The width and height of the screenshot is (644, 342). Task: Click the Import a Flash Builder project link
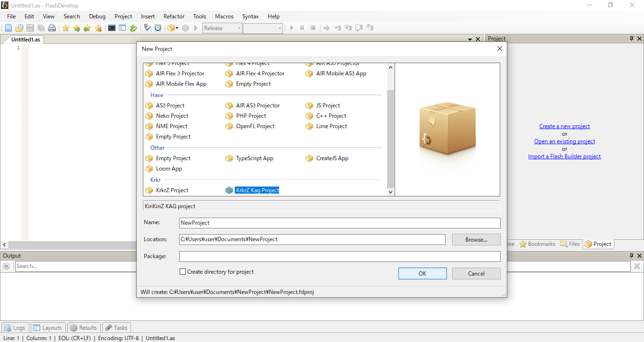pos(564,156)
